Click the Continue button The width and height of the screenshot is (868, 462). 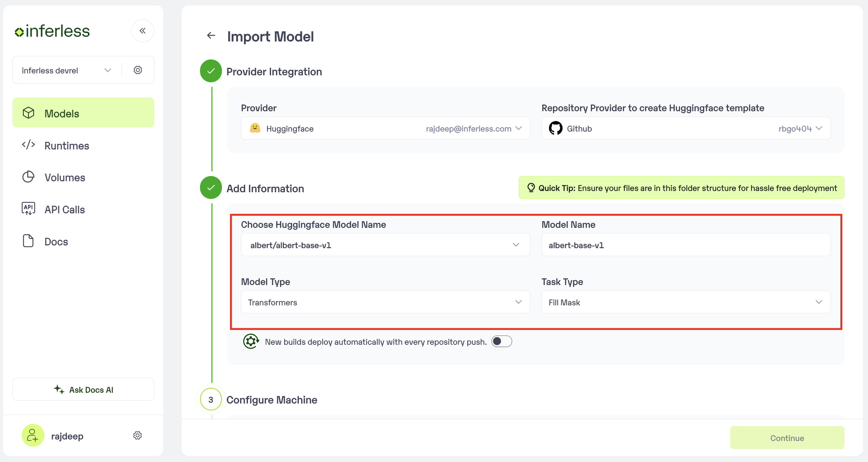pos(787,438)
